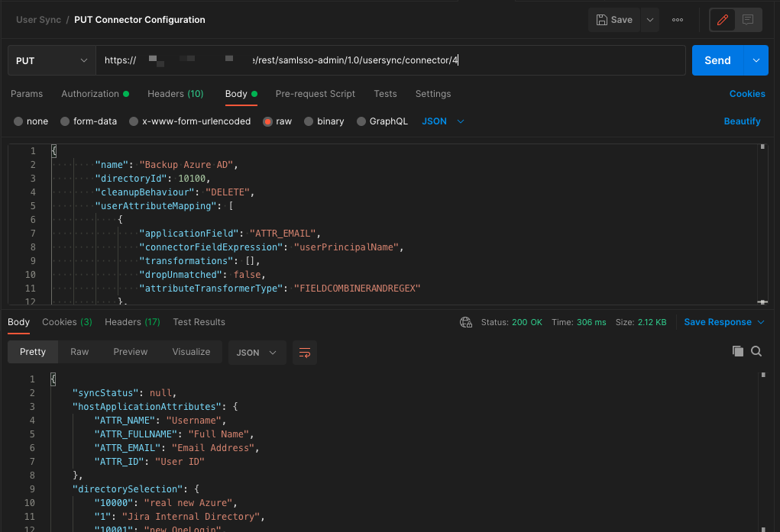This screenshot has width=780, height=532.
Task: Switch the request body to binary
Action: 324,121
